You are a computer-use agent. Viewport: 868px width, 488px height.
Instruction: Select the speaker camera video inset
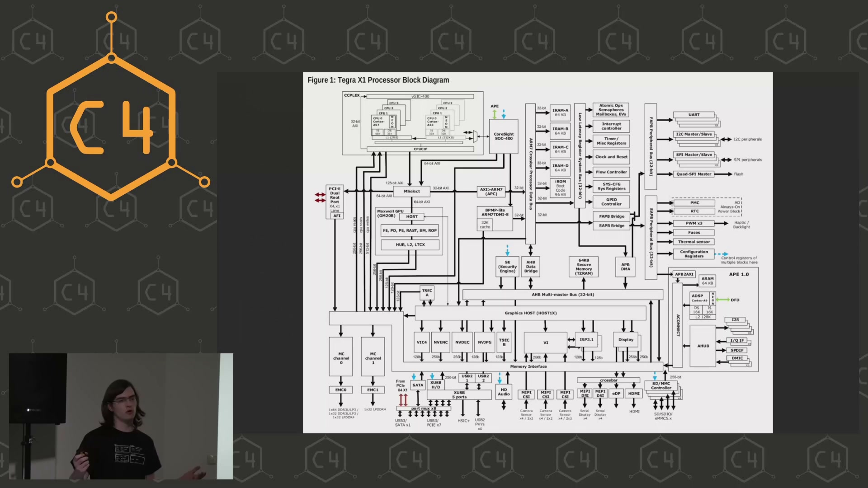click(121, 416)
